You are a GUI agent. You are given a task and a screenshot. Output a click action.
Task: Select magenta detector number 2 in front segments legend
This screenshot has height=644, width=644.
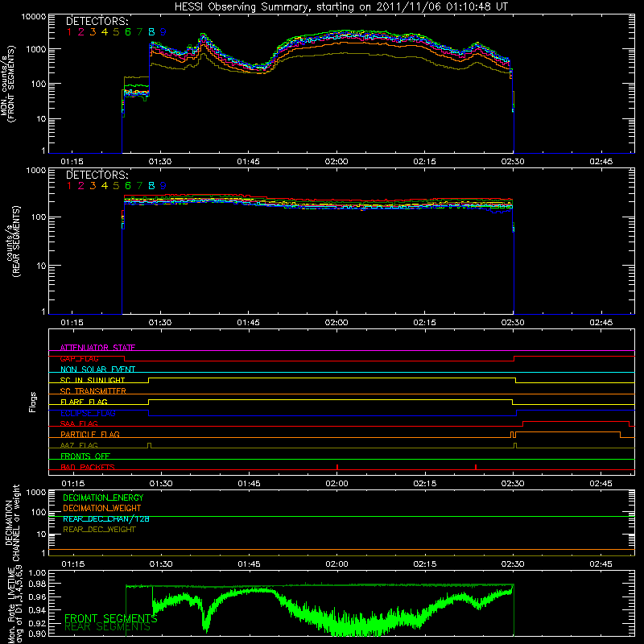(81, 32)
